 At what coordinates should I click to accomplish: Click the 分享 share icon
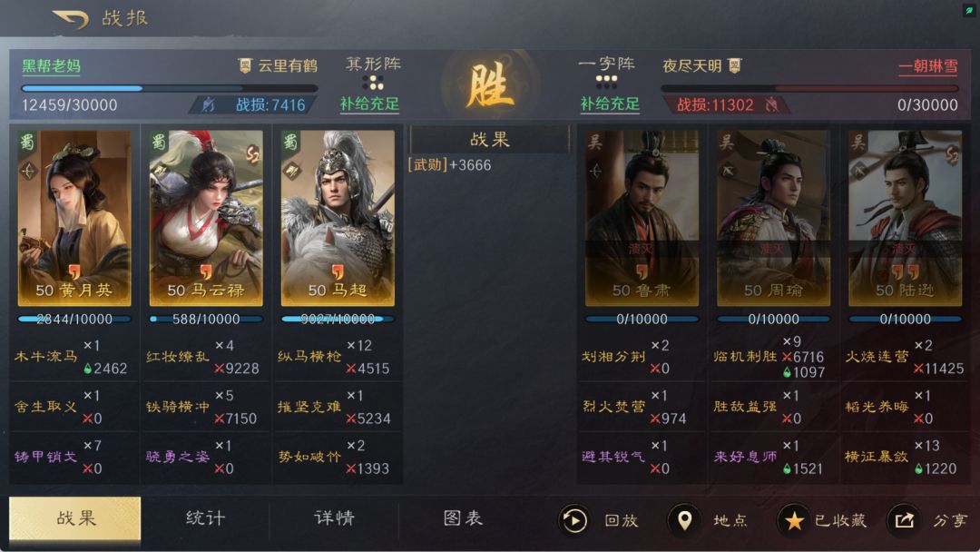point(904,520)
